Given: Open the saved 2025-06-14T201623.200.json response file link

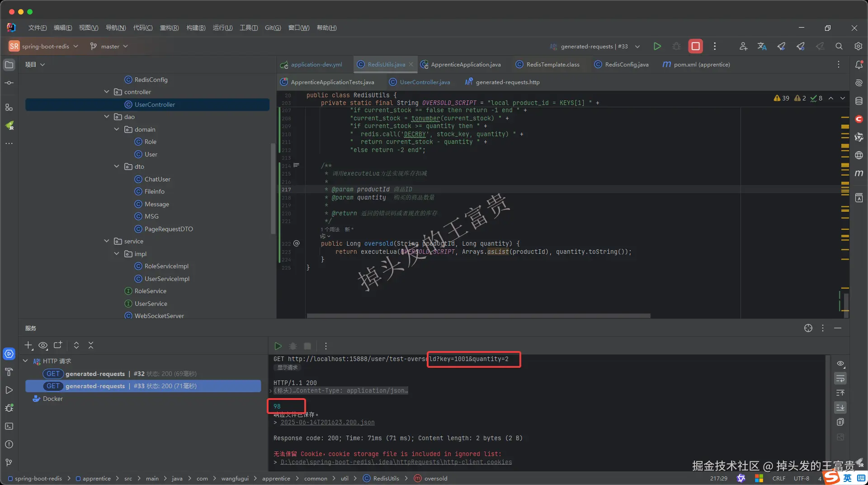Looking at the screenshot, I should pyautogui.click(x=327, y=422).
